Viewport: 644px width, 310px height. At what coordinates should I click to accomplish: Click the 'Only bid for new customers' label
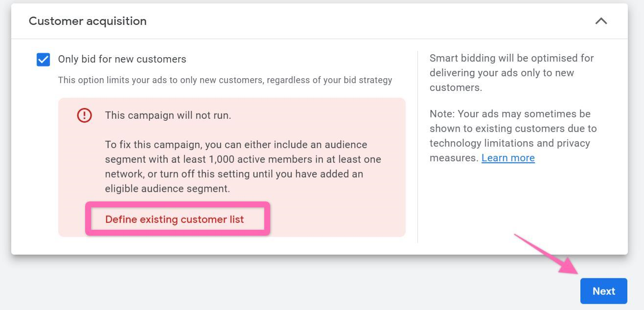[122, 59]
